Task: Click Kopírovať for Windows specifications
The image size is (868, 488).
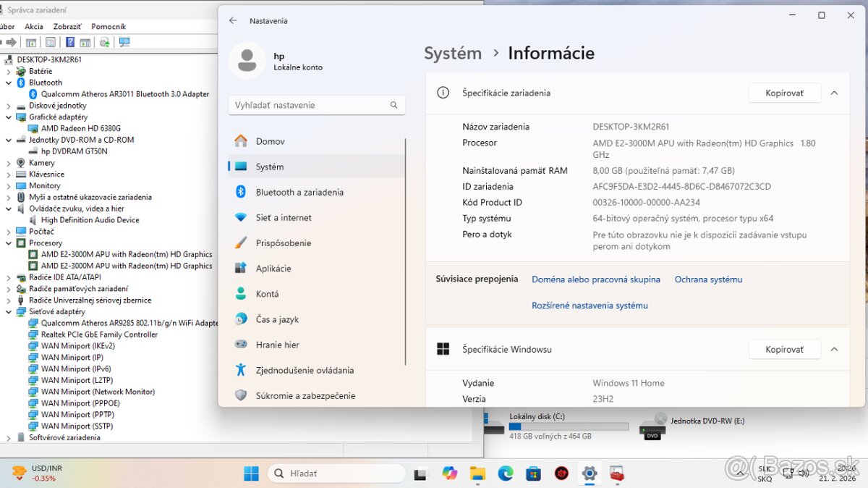Action: click(785, 349)
